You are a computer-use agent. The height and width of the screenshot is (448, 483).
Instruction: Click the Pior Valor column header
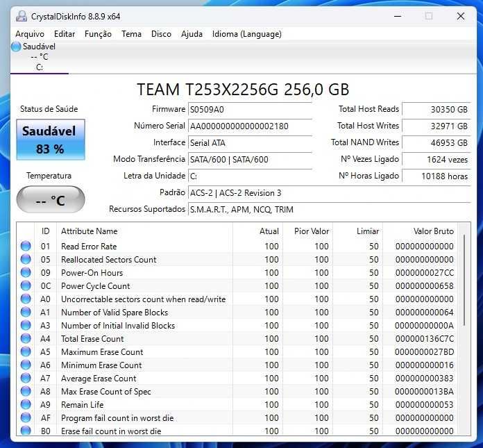(x=307, y=231)
